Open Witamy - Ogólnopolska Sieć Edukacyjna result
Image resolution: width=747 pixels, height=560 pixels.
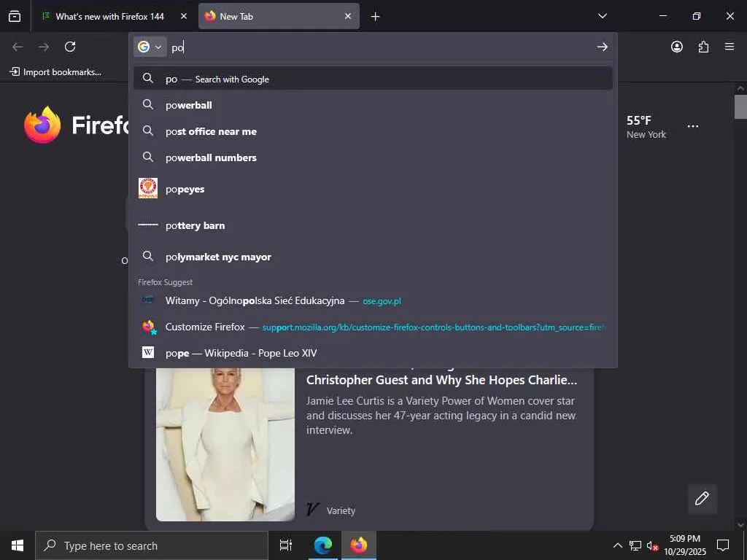373,300
